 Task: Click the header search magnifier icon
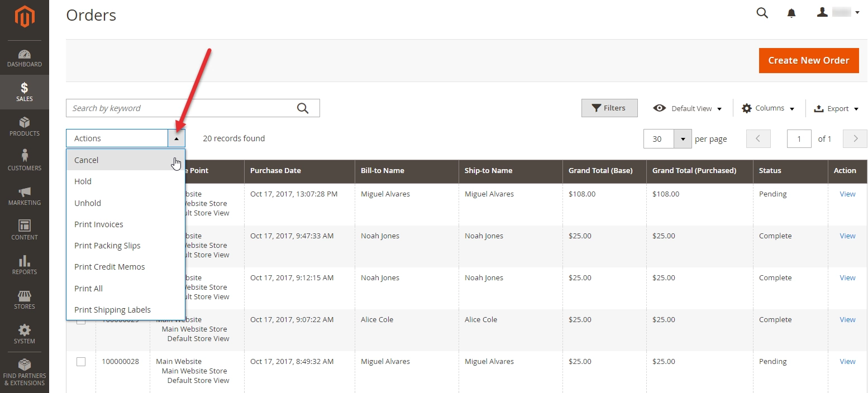[x=762, y=13]
